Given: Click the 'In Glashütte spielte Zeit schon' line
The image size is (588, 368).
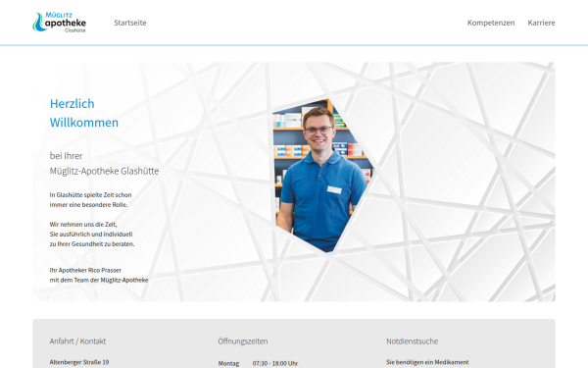Looking at the screenshot, I should [x=90, y=195].
